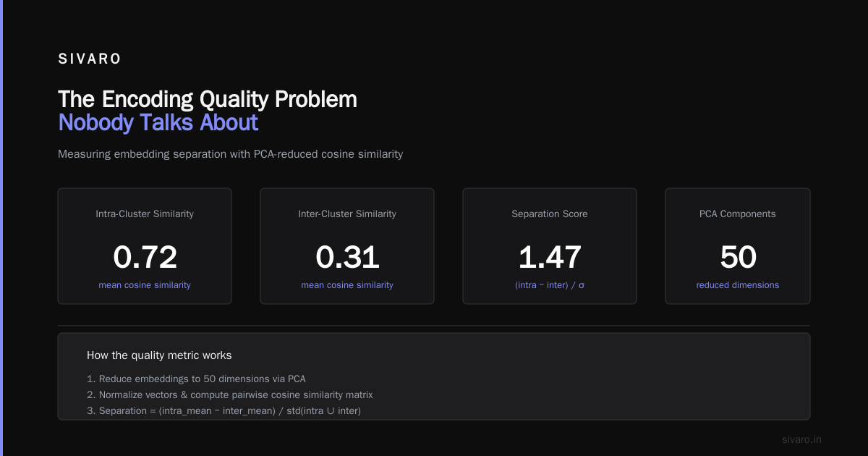The image size is (868, 456).
Task: Click 'How the quality metric works' heading
Action: point(159,355)
